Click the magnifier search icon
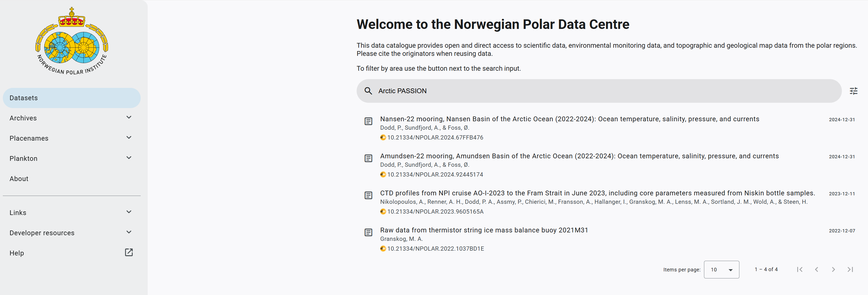Screen dimensions: 868x295 click(368, 91)
